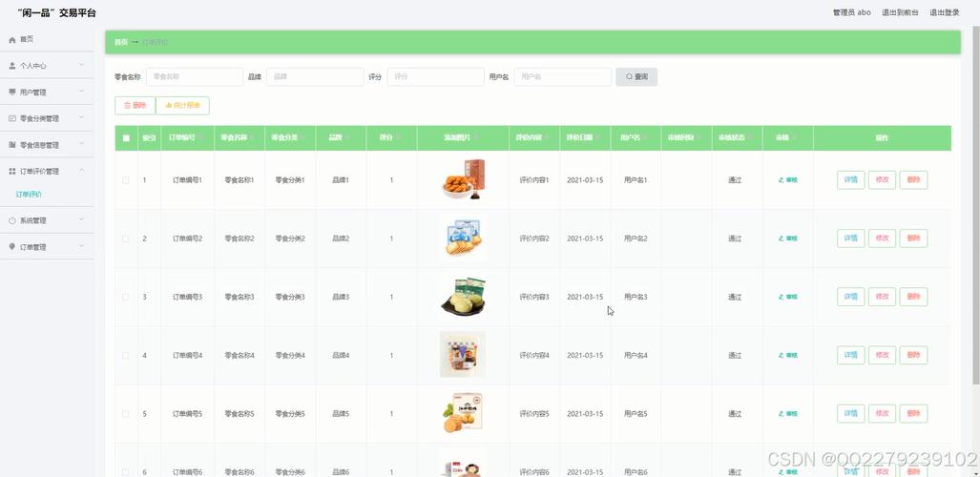The width and height of the screenshot is (980, 477).
Task: Sort by the 评价日期 column header
Action: coord(584,138)
